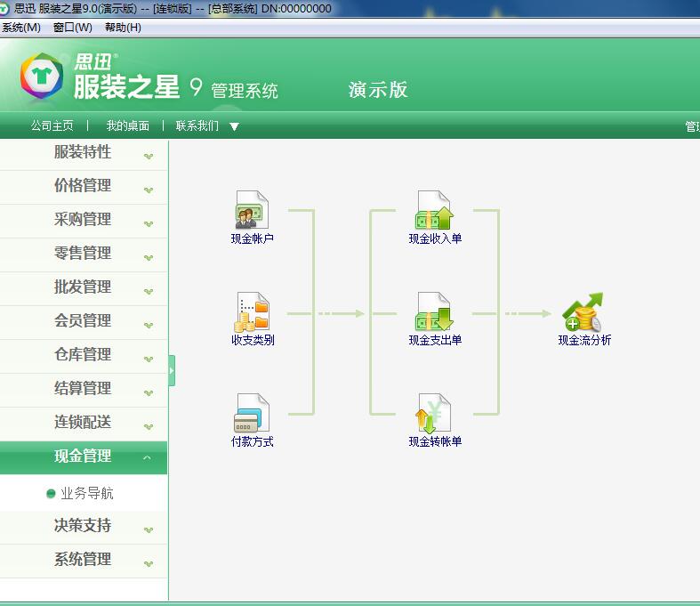Viewport: 700px width, 606px height.
Task: Click the 现金帐户 text label
Action: pyautogui.click(x=253, y=238)
